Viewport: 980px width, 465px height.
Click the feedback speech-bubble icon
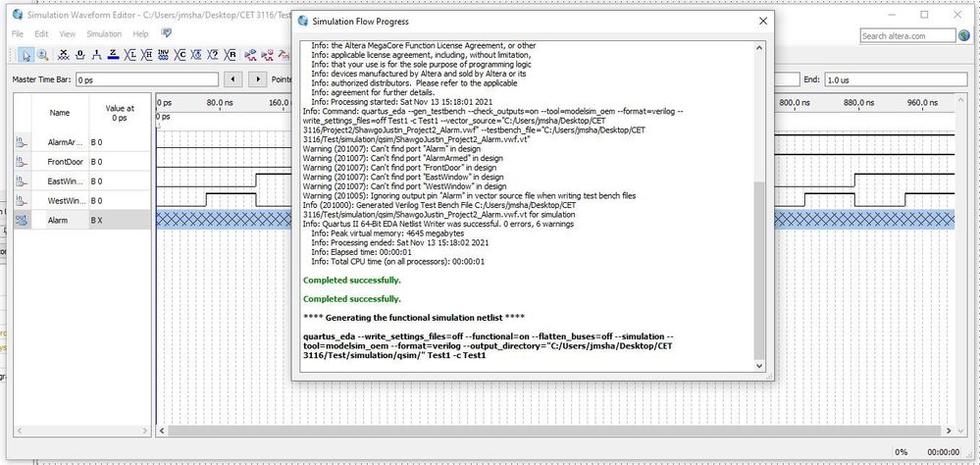(166, 33)
